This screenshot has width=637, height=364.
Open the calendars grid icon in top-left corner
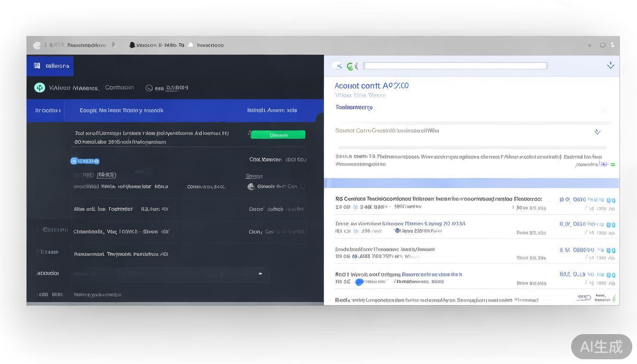pos(37,65)
